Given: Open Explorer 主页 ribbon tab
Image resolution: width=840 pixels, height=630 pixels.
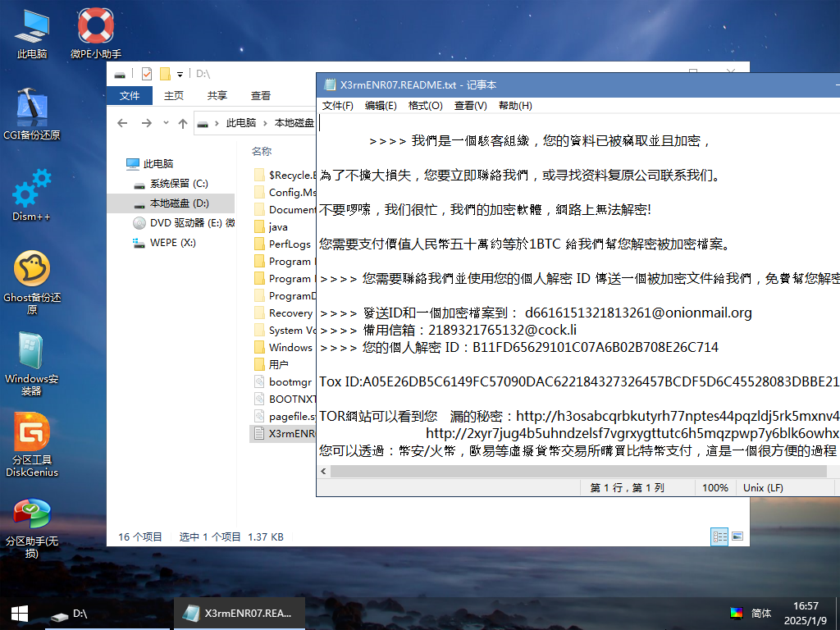Looking at the screenshot, I should pyautogui.click(x=174, y=95).
